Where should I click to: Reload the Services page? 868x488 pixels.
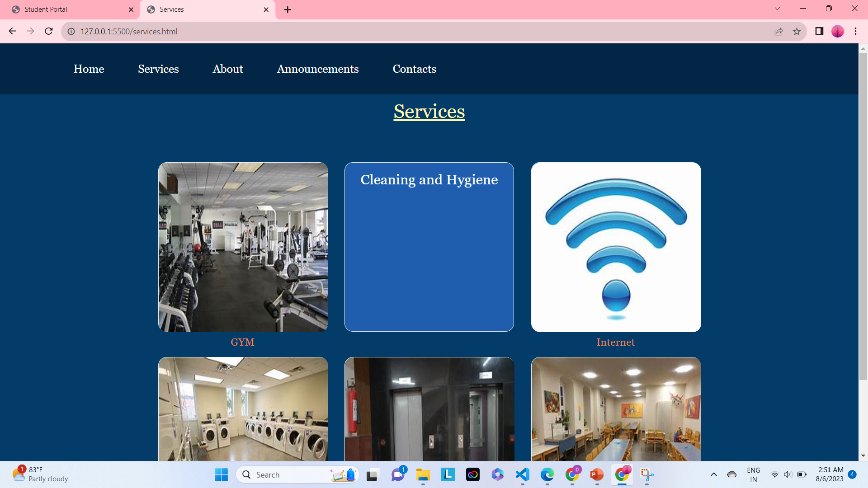48,31
